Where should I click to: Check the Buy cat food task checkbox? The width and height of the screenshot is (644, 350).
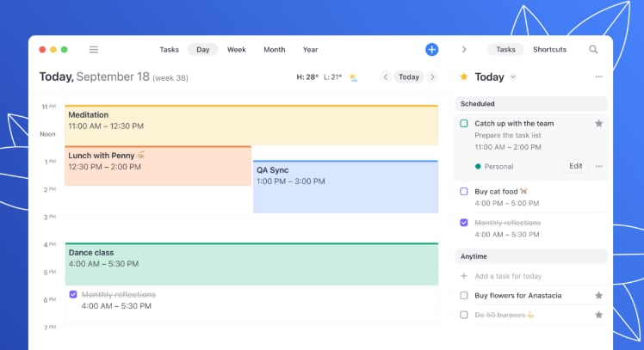(x=464, y=192)
